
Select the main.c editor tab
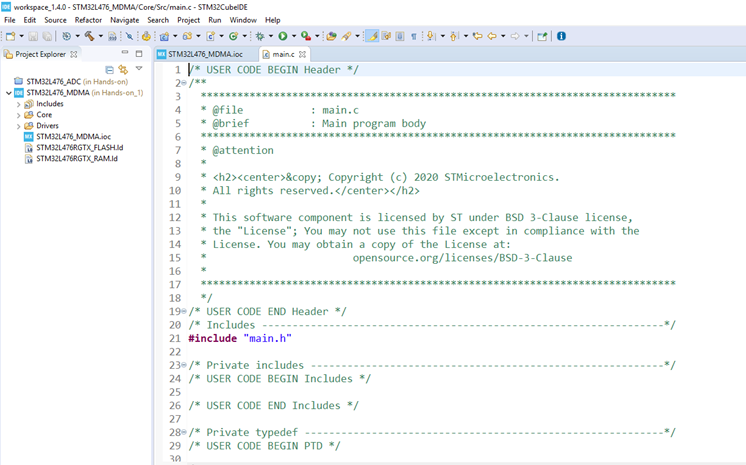click(x=283, y=54)
